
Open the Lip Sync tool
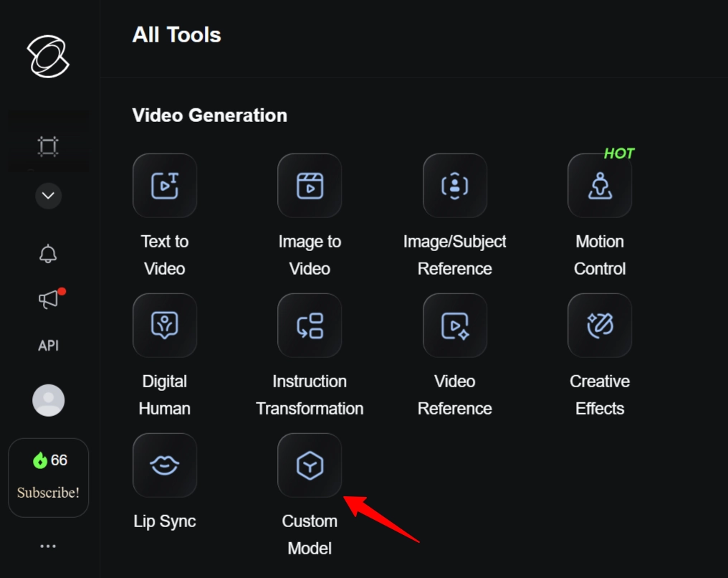click(165, 465)
